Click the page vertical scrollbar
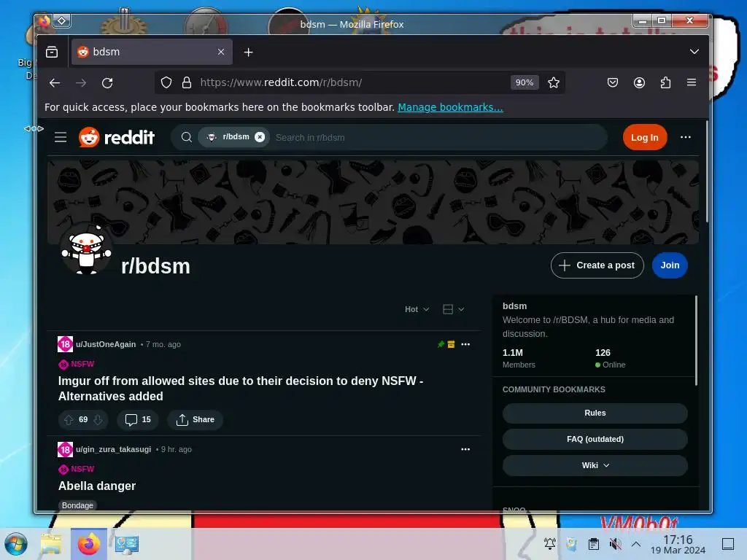747x560 pixels. (x=707, y=171)
